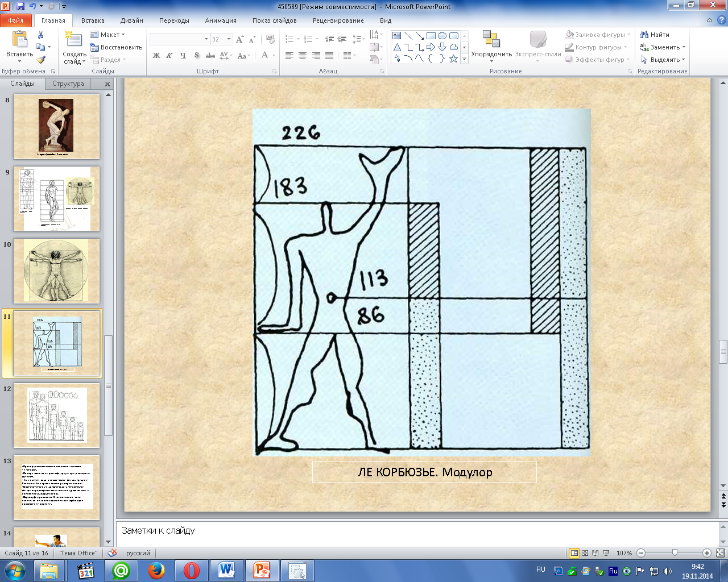The height and width of the screenshot is (582, 728).
Task: Toggle normal view button in status bar
Action: (x=574, y=553)
